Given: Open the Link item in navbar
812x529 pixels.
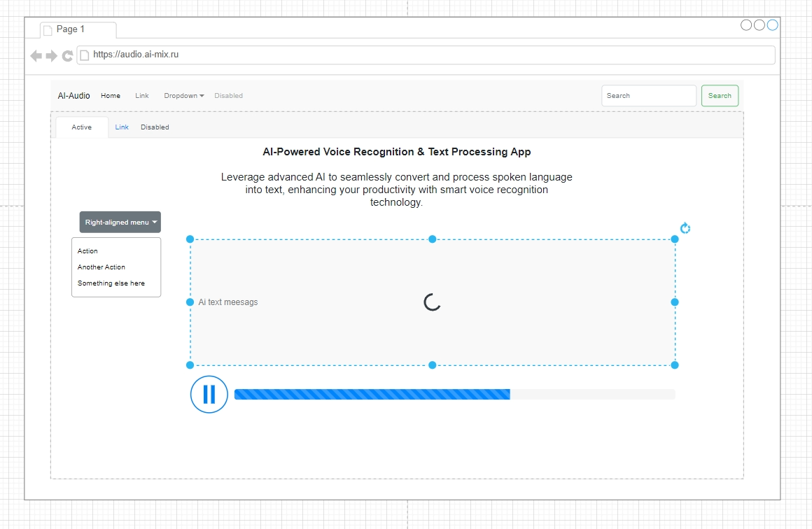Looking at the screenshot, I should point(142,96).
